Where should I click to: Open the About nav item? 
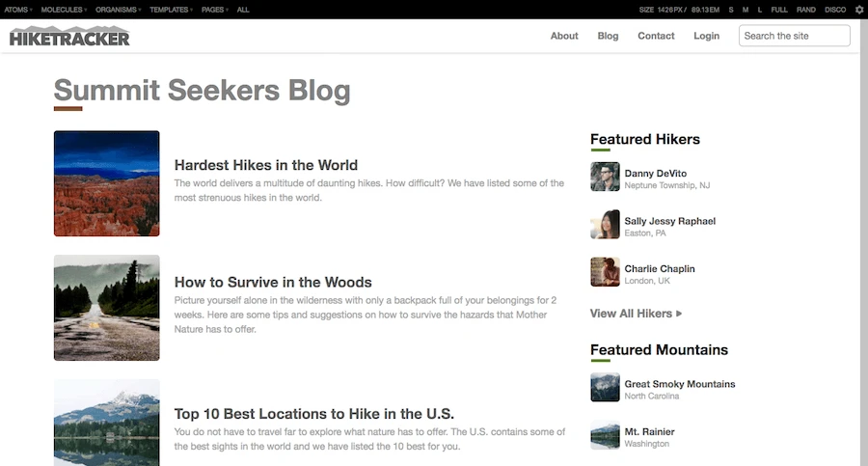564,36
